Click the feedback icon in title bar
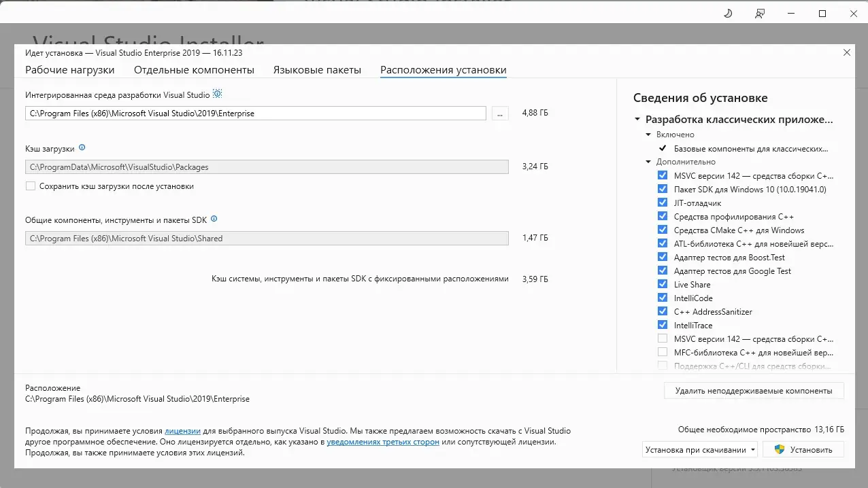 click(759, 14)
